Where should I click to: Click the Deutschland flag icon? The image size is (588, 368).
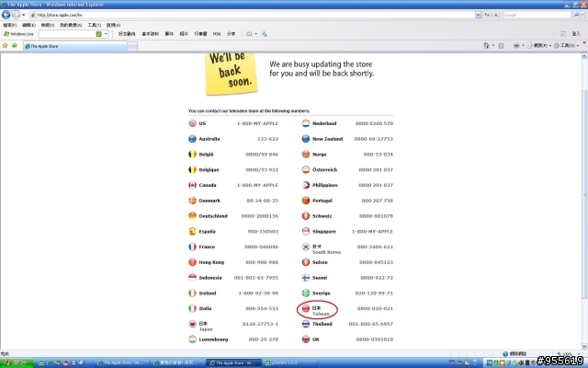click(192, 216)
